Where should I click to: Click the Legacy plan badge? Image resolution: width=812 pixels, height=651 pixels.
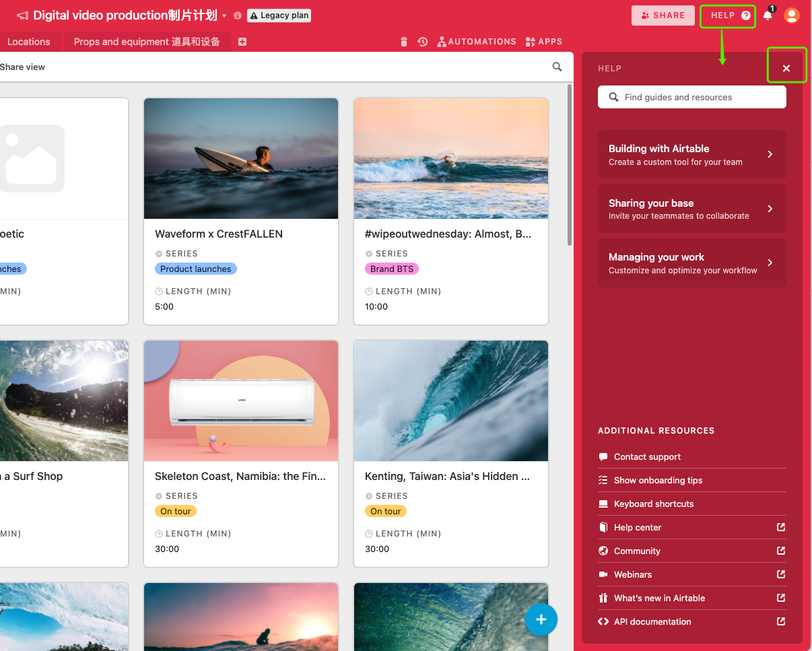[279, 15]
